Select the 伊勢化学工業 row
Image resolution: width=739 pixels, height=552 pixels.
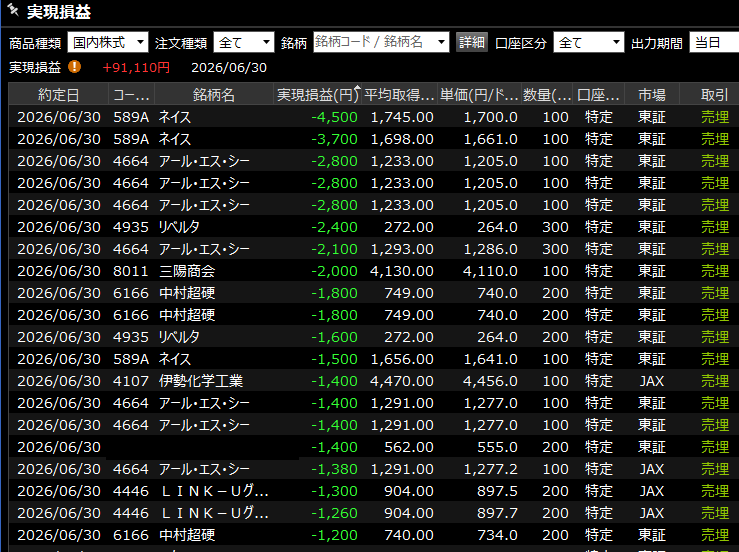click(x=374, y=381)
